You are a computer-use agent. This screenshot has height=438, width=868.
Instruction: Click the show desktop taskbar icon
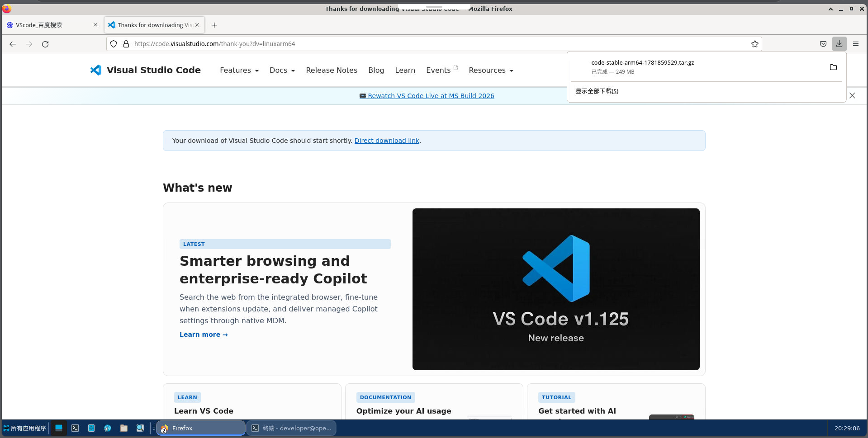59,428
